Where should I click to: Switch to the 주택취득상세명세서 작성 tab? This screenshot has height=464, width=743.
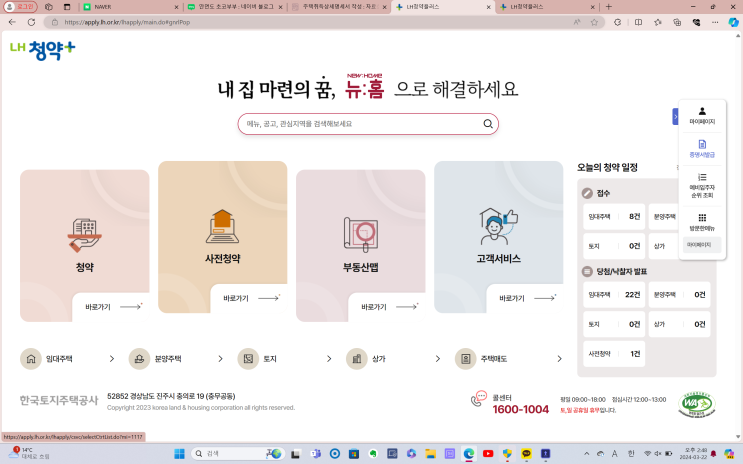pyautogui.click(x=338, y=7)
